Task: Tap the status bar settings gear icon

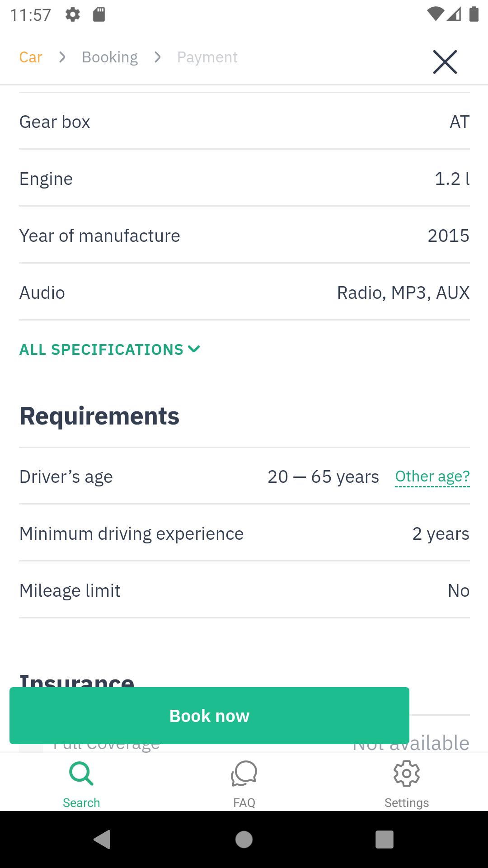Action: pyautogui.click(x=73, y=14)
